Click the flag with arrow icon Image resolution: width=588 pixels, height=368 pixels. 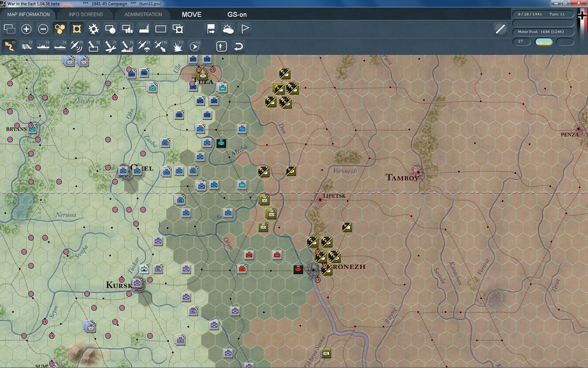pos(211,29)
